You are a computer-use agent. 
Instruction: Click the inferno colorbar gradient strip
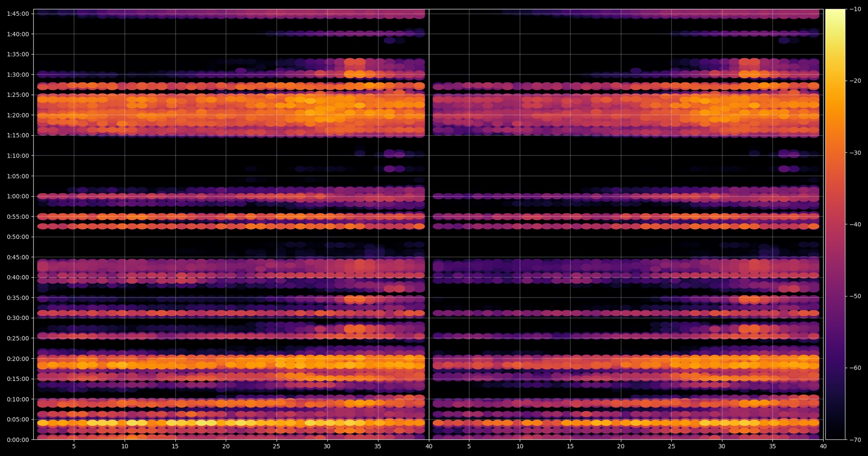tap(835, 224)
